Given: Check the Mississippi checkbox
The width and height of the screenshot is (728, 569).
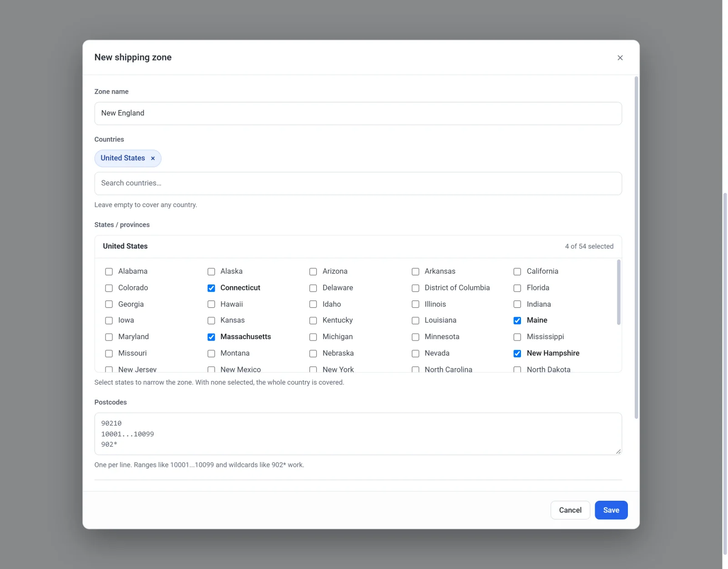Looking at the screenshot, I should (x=517, y=337).
